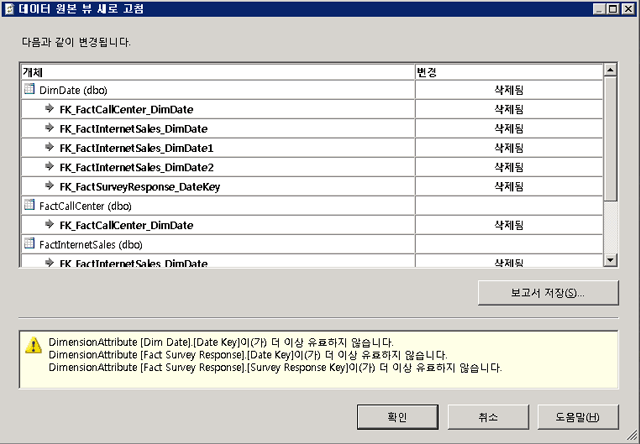Click the FactInternetSales (dbo) table icon

coord(29,243)
